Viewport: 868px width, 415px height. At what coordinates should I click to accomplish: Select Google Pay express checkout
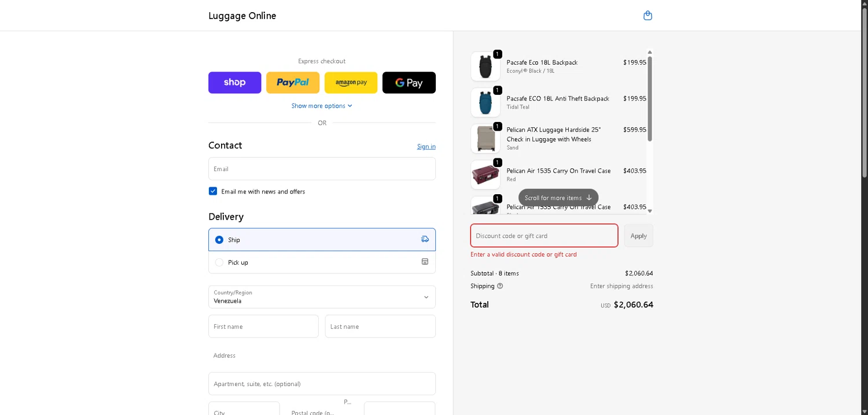tap(409, 83)
